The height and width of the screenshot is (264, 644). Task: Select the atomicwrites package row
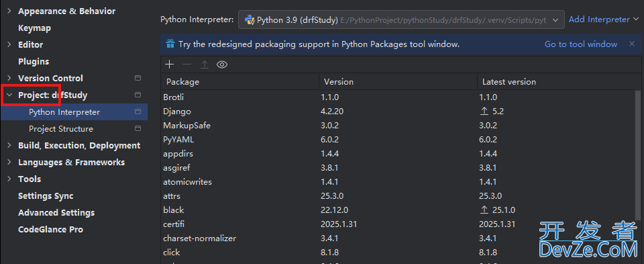pyautogui.click(x=398, y=181)
